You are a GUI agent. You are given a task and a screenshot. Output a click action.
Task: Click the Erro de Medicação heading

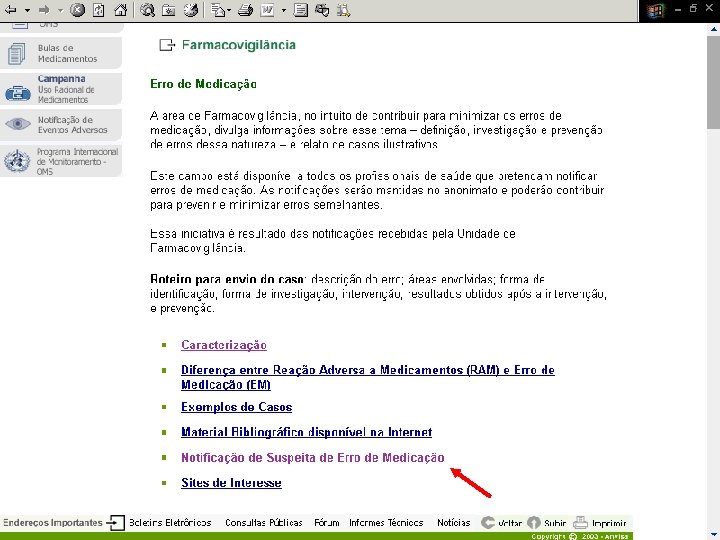[x=203, y=84]
